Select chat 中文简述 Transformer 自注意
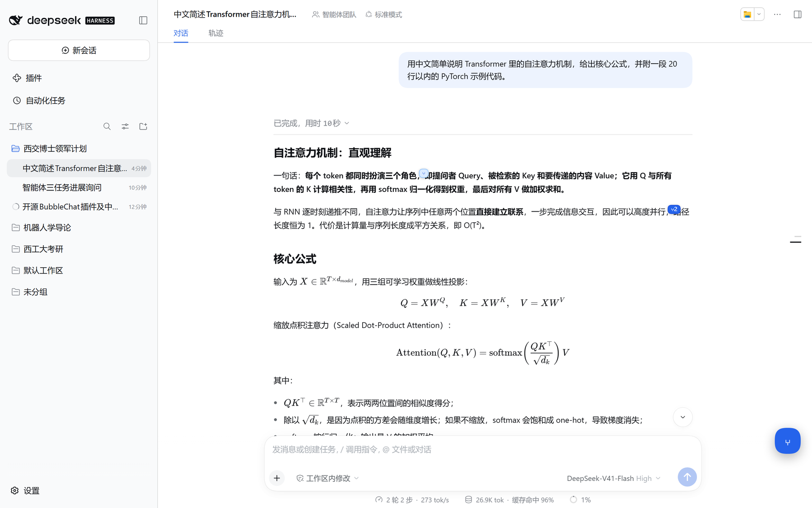The height and width of the screenshot is (508, 812). (x=79, y=168)
